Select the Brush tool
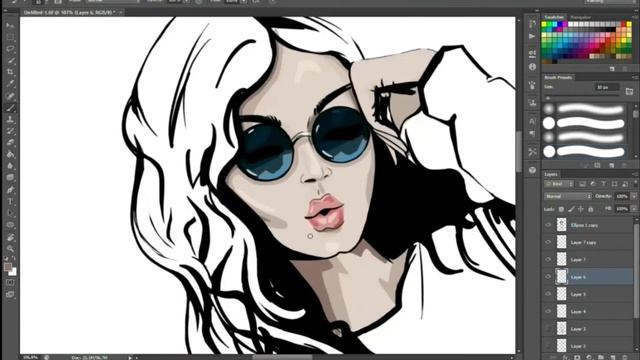The width and height of the screenshot is (640, 360). [10, 108]
